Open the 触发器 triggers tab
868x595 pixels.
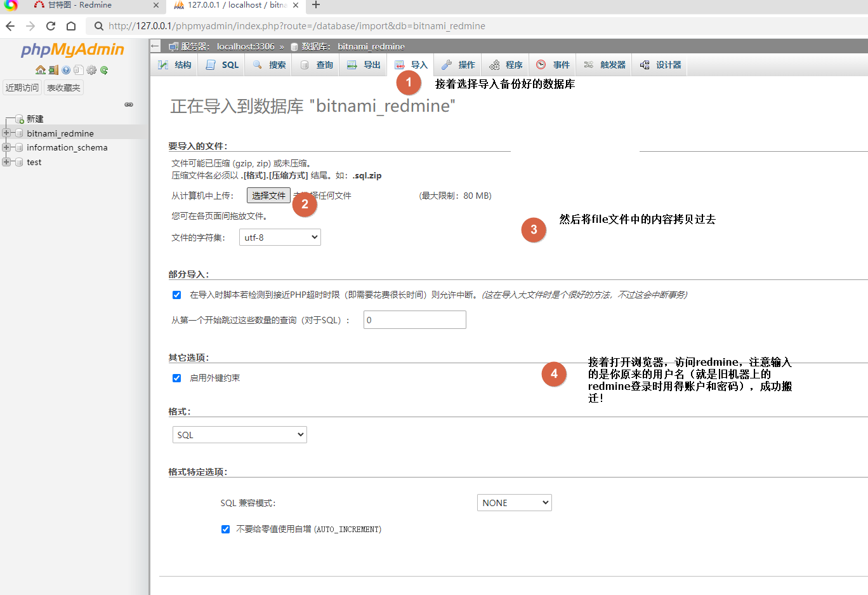604,65
